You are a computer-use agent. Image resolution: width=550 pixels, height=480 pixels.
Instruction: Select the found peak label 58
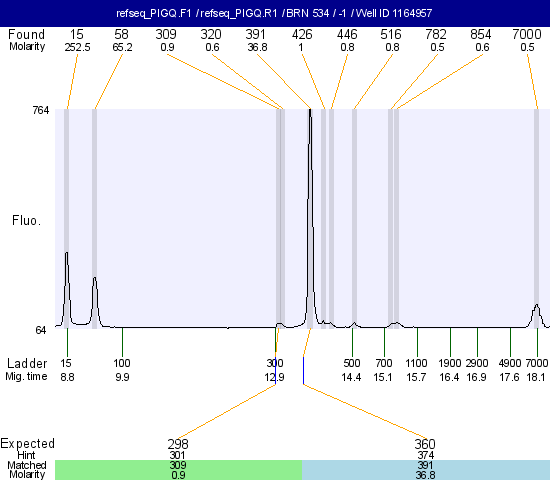pyautogui.click(x=121, y=34)
